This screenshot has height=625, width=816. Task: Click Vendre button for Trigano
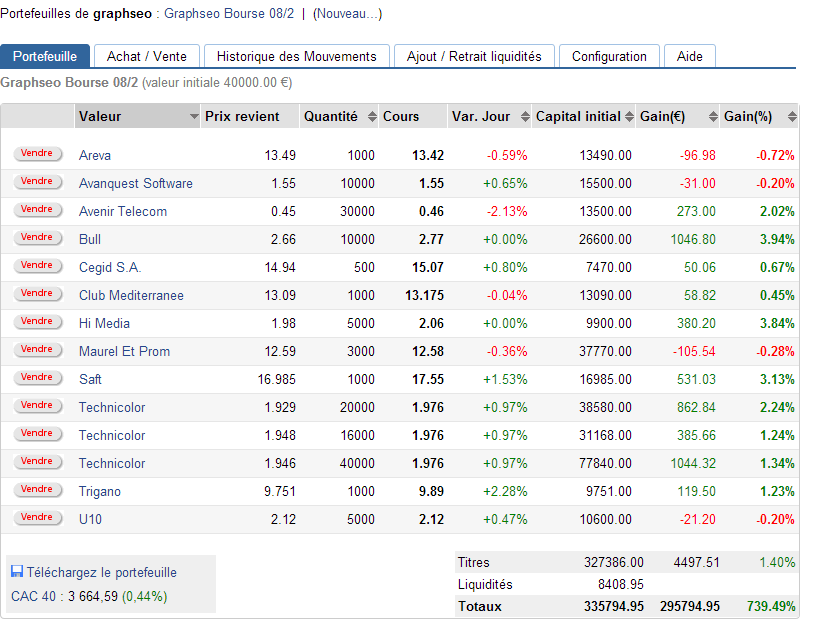point(37,489)
